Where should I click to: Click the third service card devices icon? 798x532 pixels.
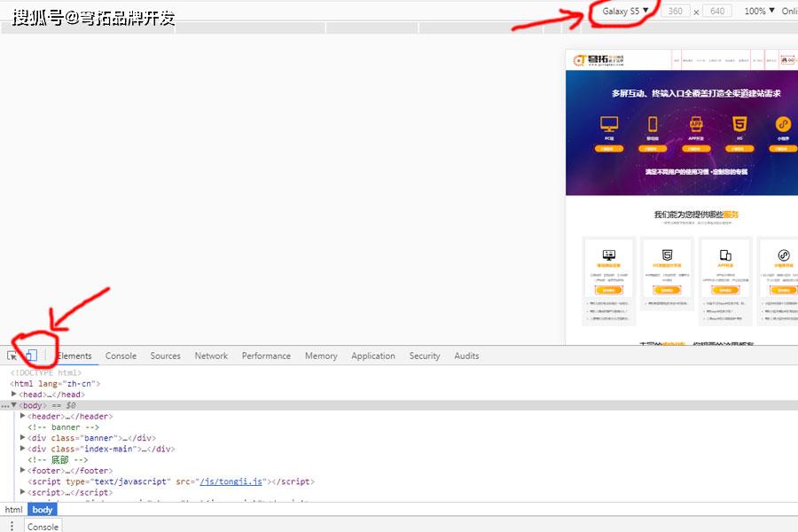725,255
